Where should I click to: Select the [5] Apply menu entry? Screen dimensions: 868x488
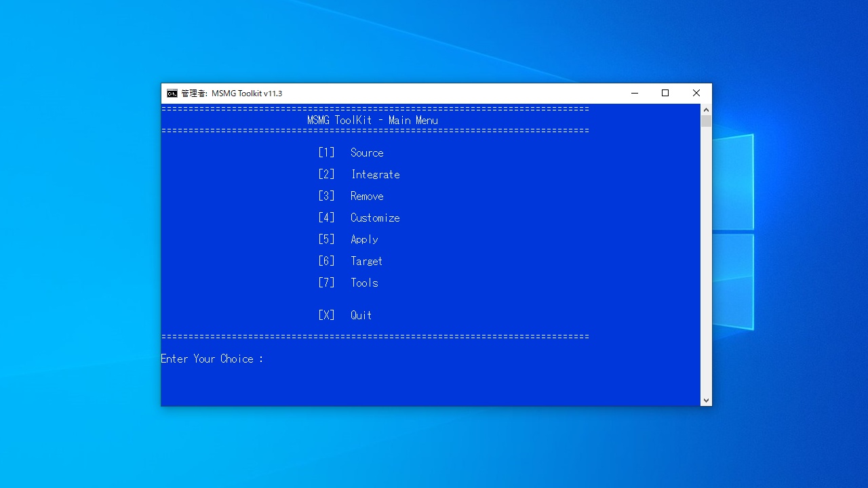pos(348,239)
